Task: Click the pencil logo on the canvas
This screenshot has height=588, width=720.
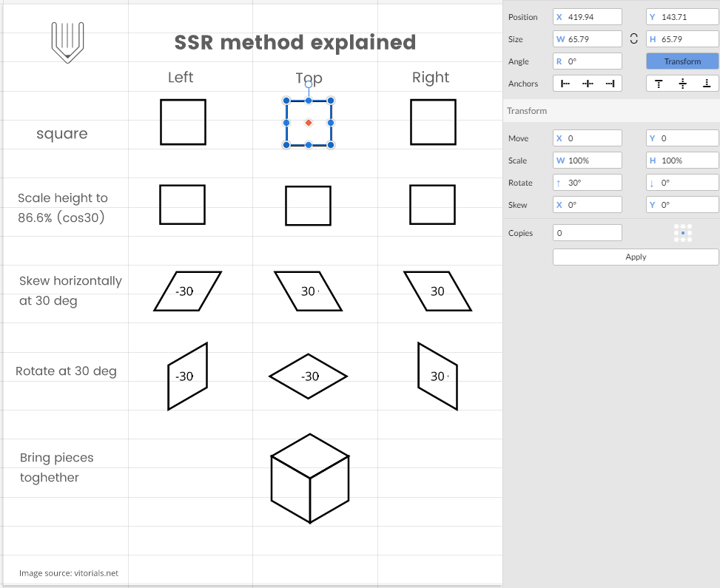Action: [x=67, y=42]
